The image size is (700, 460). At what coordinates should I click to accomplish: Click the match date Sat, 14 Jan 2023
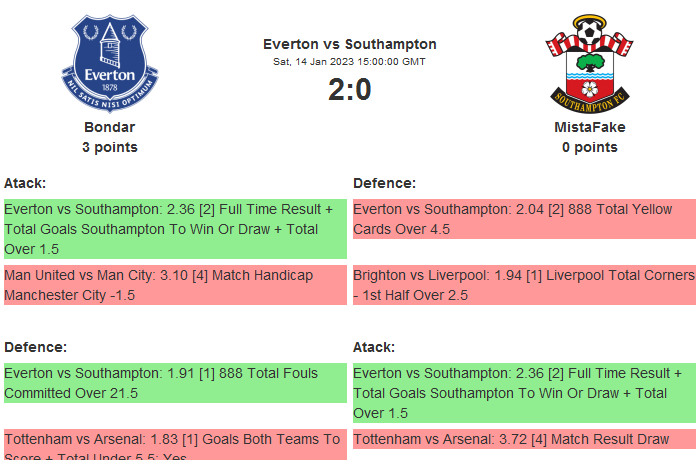coord(350,62)
